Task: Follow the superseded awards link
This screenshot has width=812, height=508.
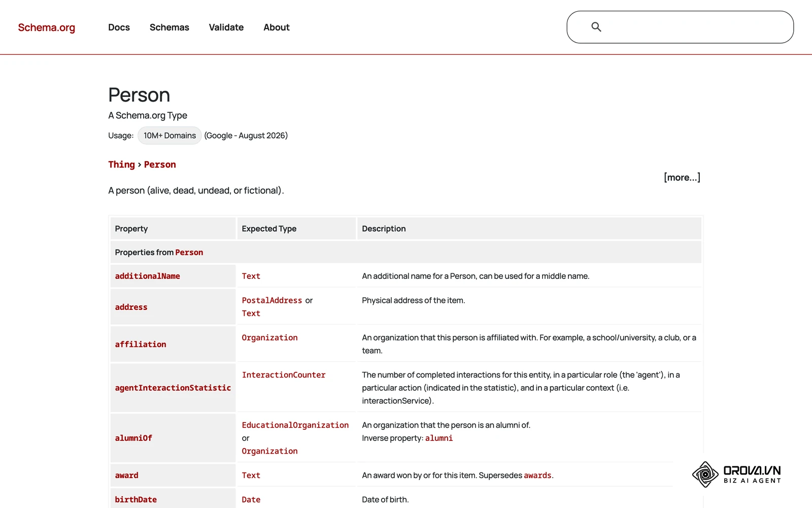Action: click(x=537, y=475)
